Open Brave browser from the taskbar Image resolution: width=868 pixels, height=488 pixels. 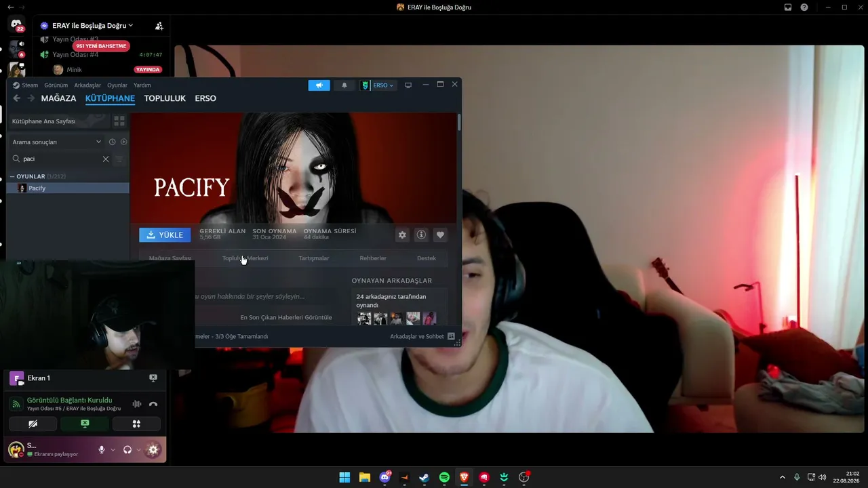(x=464, y=477)
